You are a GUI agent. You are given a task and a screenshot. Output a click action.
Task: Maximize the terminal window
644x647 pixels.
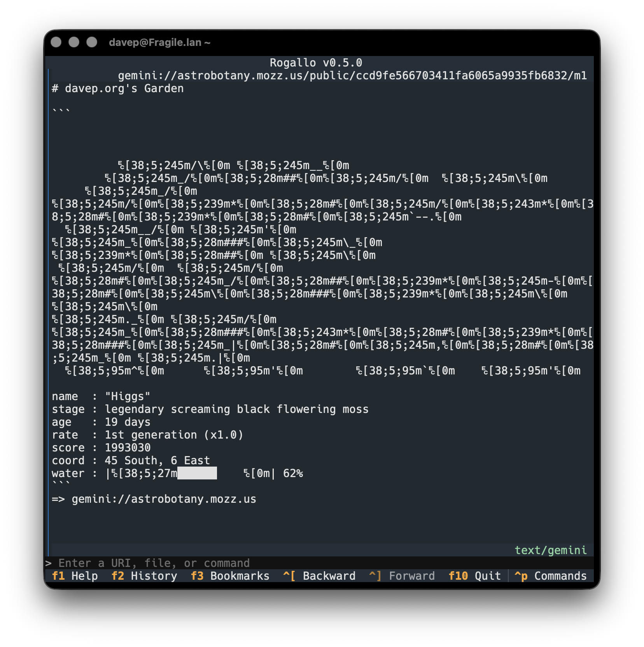[92, 42]
